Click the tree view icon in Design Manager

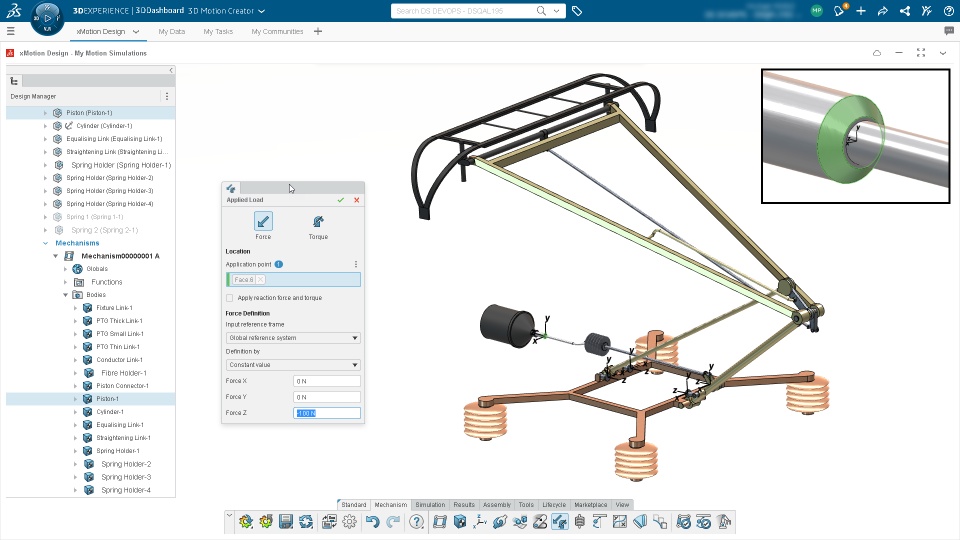[x=14, y=81]
